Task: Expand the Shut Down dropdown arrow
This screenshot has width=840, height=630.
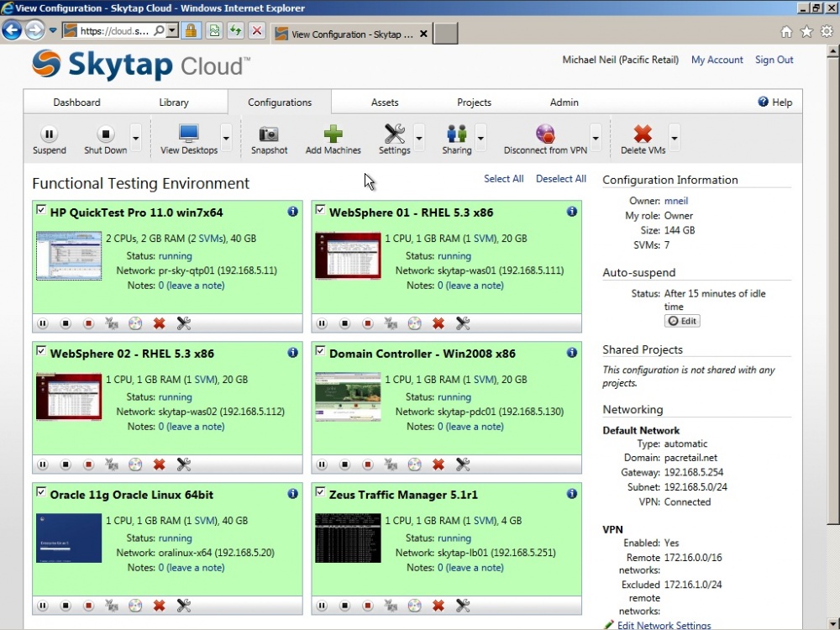Action: point(135,138)
